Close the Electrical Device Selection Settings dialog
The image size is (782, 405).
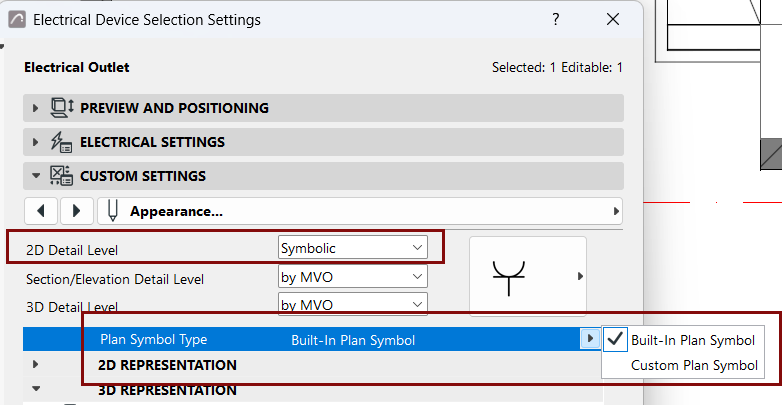click(612, 19)
